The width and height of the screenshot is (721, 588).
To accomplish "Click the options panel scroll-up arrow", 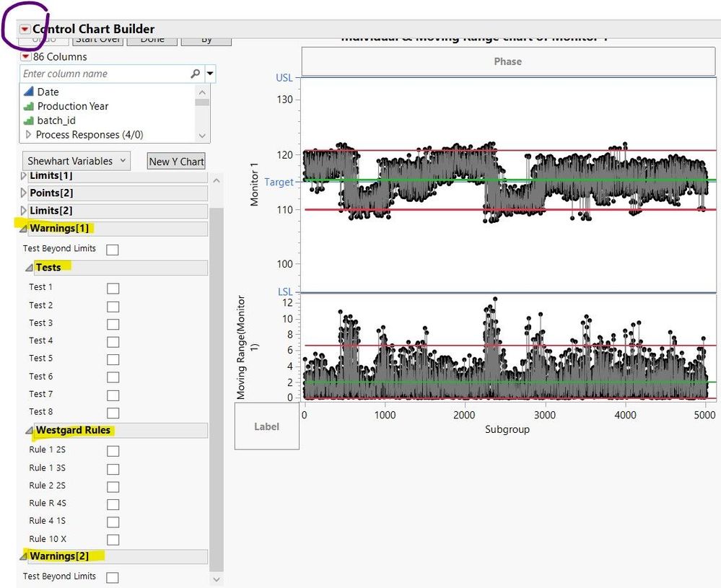I will (216, 180).
